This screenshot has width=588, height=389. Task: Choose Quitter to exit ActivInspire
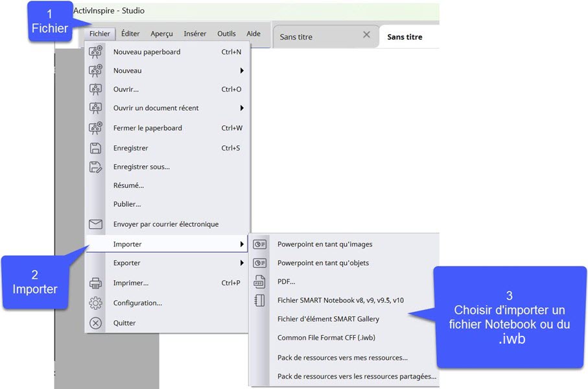[x=167, y=323]
